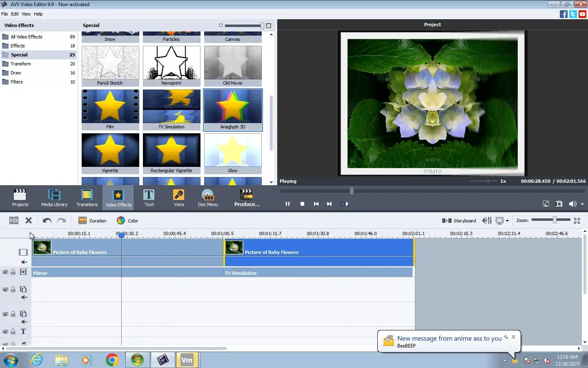Toggle visibility of the video effects track

pyautogui.click(x=5, y=272)
